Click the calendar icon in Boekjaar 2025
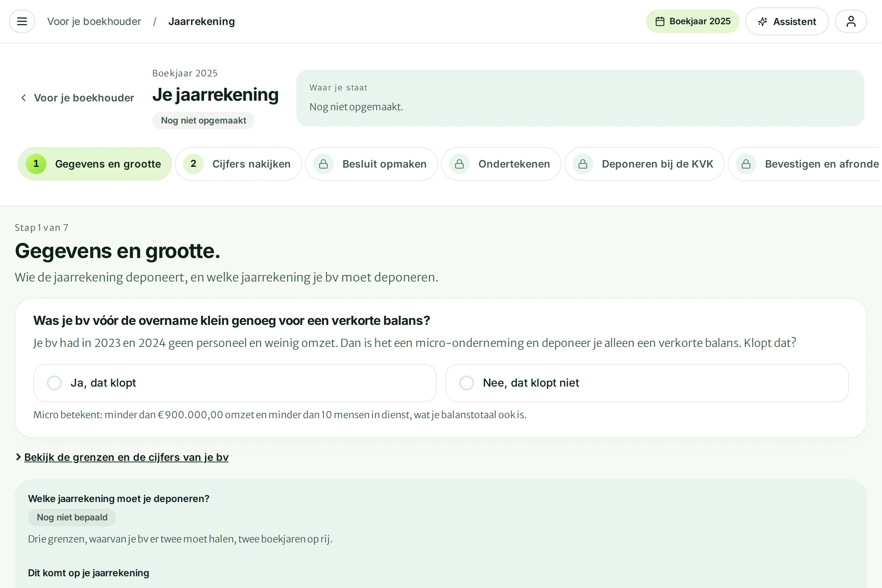Viewport: 882px width, 588px height. click(660, 21)
